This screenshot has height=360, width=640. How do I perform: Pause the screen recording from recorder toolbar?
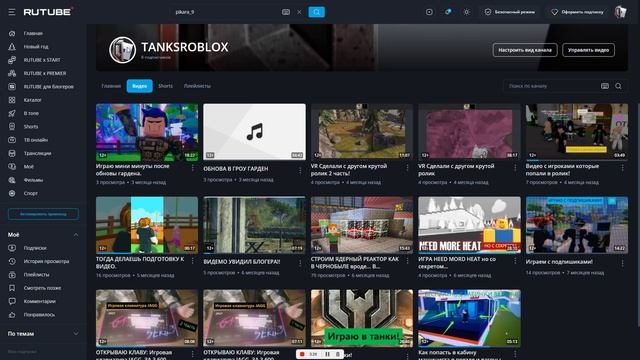327,354
